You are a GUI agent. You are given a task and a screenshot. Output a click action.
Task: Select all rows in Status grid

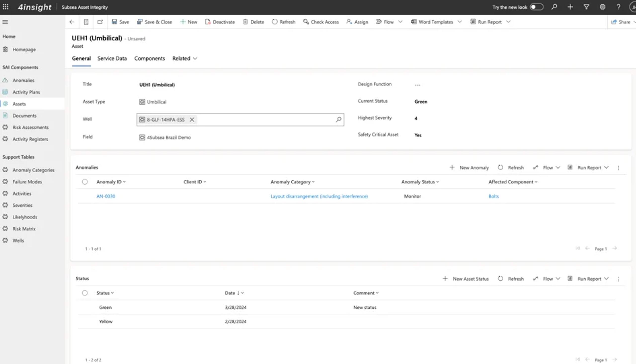85,293
